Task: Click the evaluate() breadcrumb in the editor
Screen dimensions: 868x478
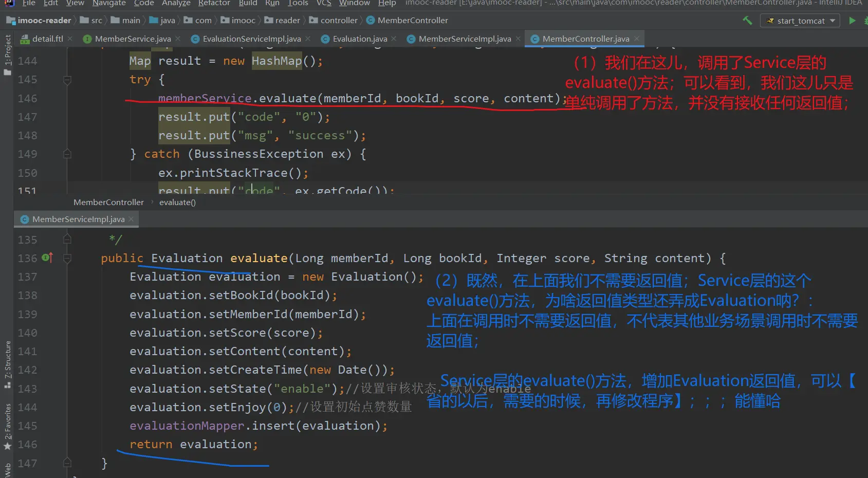Action: 177,203
